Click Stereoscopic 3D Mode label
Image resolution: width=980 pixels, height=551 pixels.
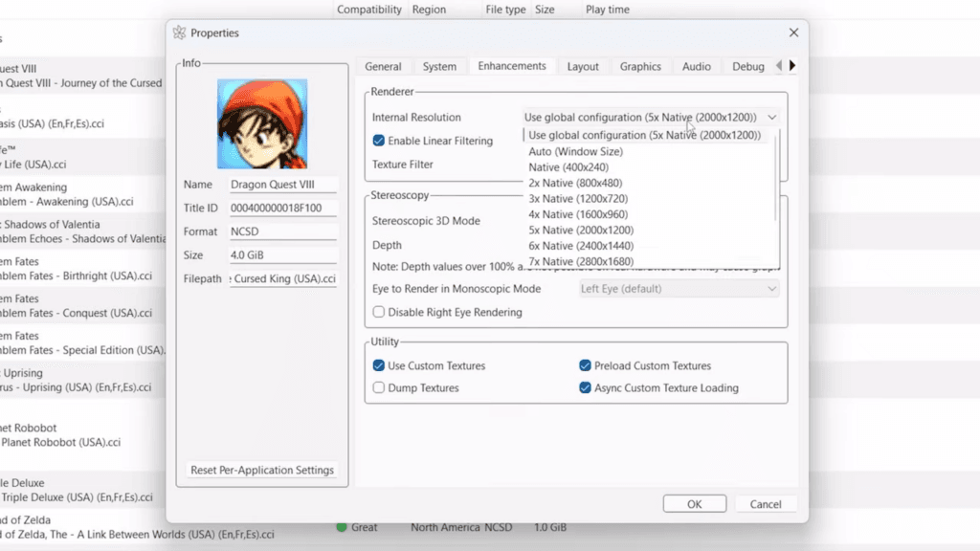[426, 221]
